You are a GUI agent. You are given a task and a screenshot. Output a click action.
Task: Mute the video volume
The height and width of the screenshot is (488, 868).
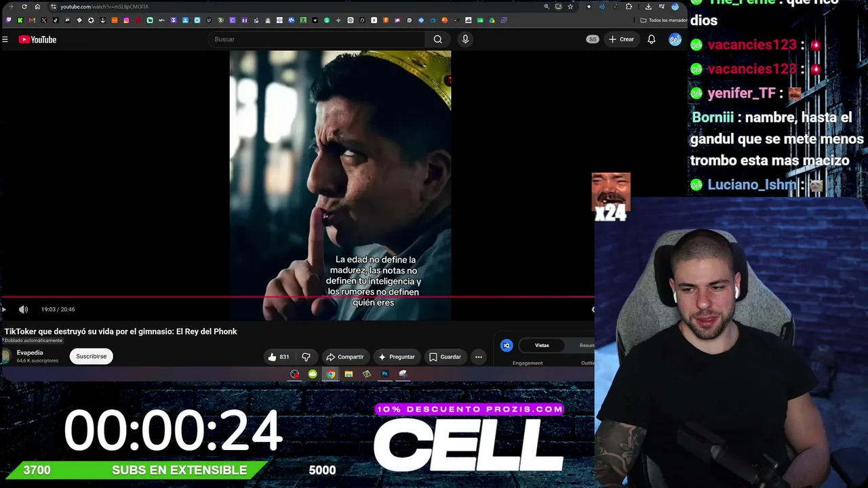tap(23, 309)
